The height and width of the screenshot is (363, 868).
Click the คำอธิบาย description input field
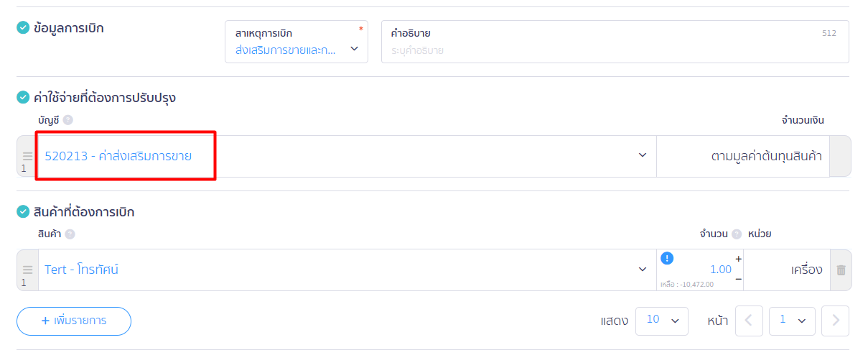pos(614,50)
